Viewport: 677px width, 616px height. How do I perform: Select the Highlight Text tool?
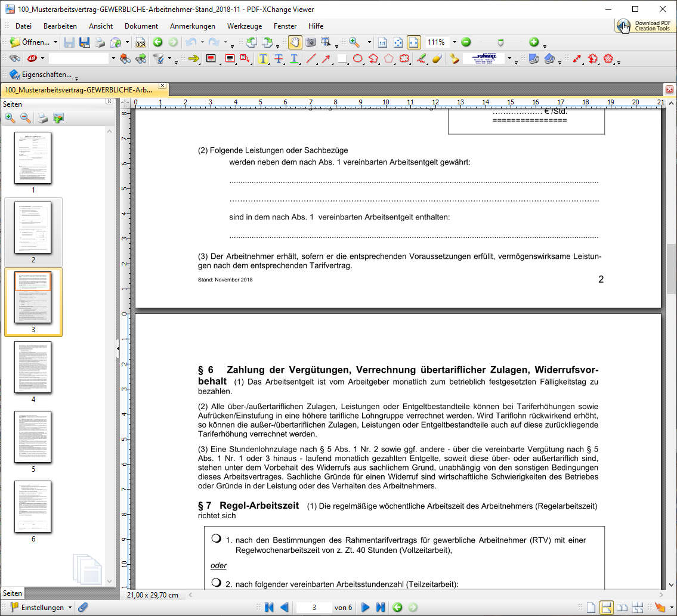coord(262,58)
